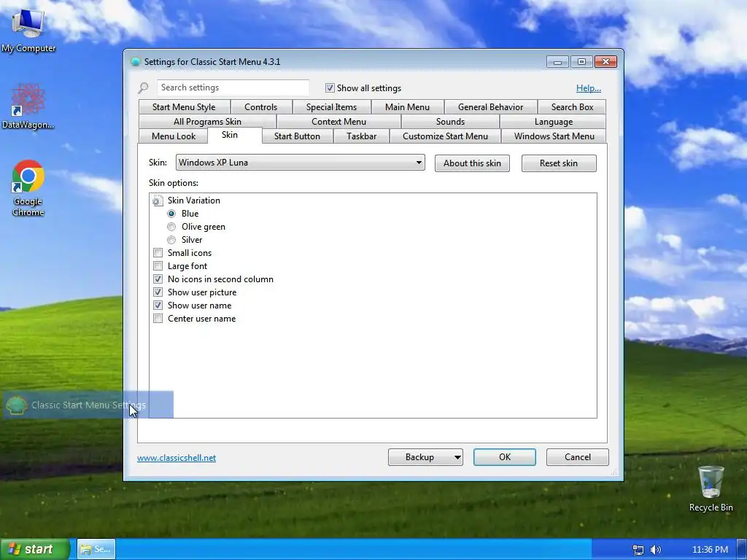The image size is (747, 560).
Task: Enable Large font option
Action: tap(158, 266)
